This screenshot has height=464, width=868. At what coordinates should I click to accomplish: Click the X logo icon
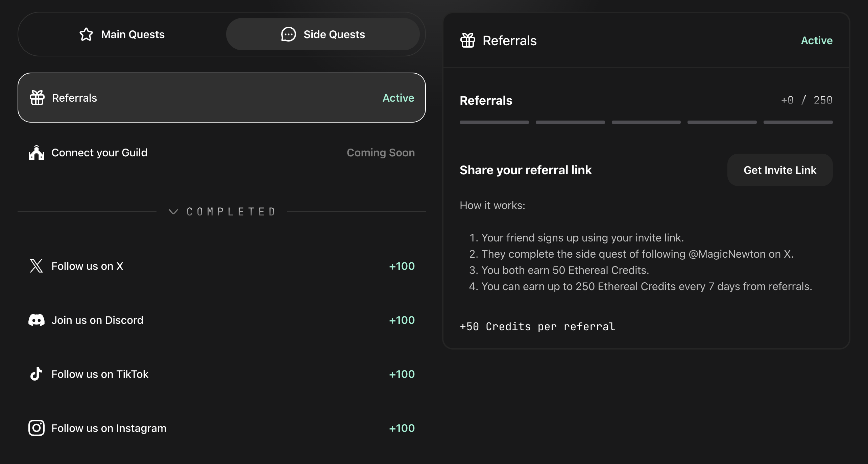point(37,266)
